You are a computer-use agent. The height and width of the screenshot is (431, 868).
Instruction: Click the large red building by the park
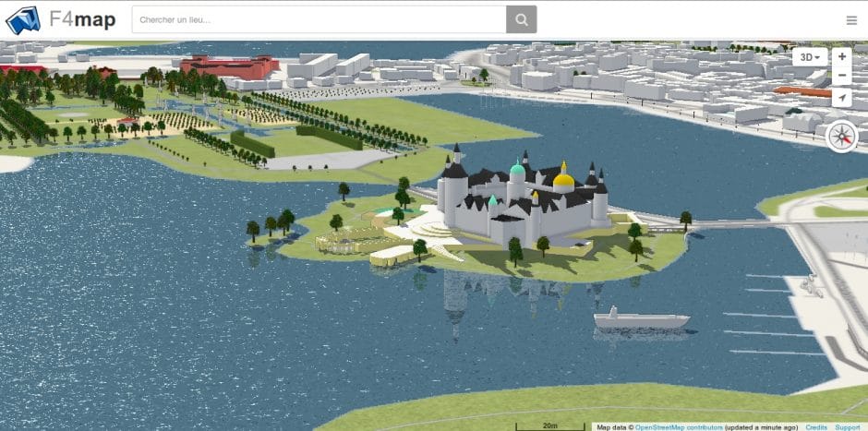click(228, 66)
